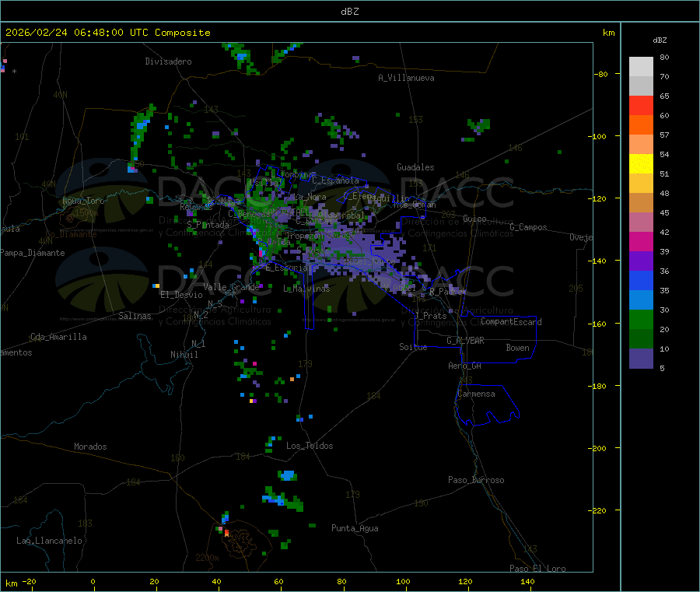The height and width of the screenshot is (592, 700).
Task: Click the 0 km bottom axis label
Action: (93, 581)
